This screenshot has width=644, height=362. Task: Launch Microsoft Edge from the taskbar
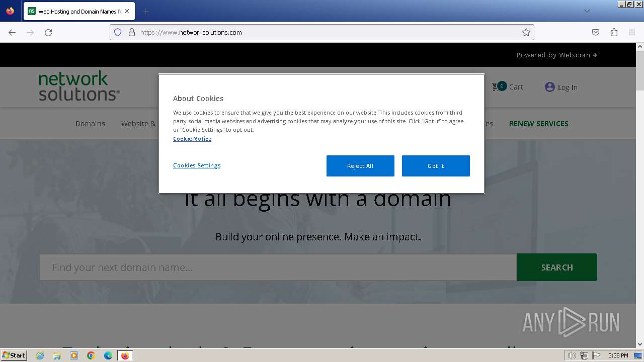click(108, 355)
